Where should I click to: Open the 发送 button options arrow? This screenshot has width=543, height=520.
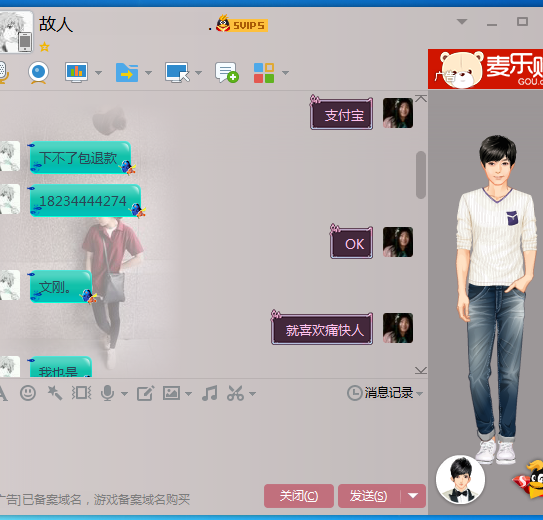click(413, 496)
